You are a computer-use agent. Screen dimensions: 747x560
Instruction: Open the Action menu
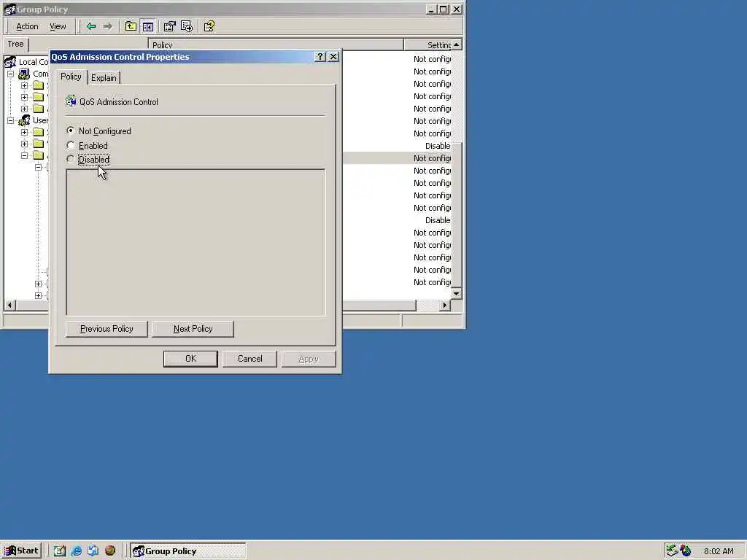tap(27, 27)
